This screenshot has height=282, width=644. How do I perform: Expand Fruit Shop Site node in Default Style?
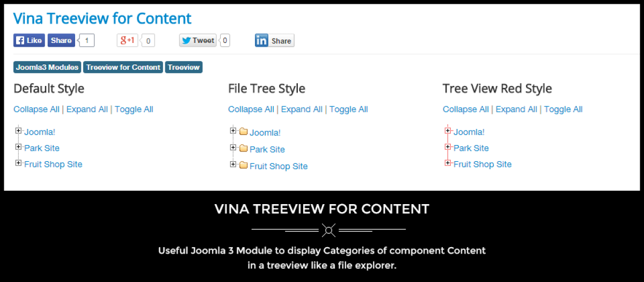(x=19, y=163)
